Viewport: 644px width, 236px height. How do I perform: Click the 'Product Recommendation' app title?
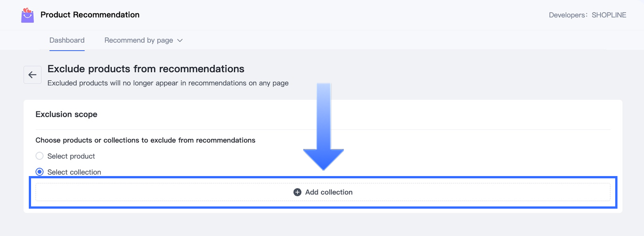pyautogui.click(x=90, y=15)
